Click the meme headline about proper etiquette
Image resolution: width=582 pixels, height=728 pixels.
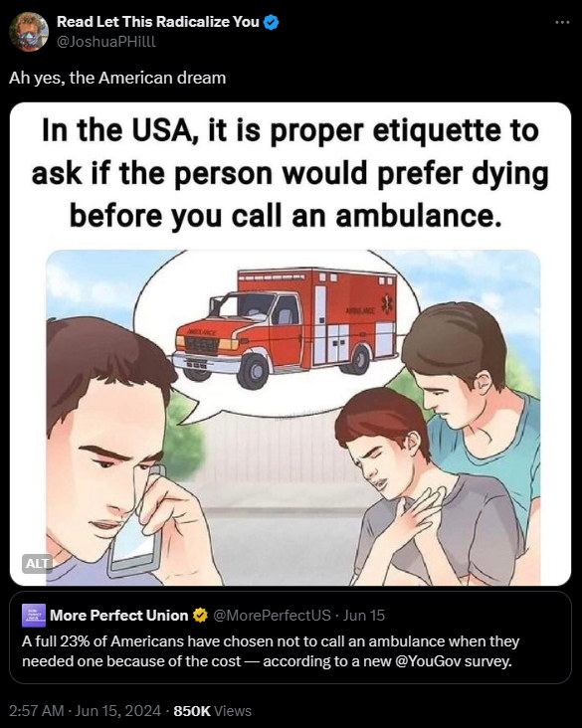291,173
